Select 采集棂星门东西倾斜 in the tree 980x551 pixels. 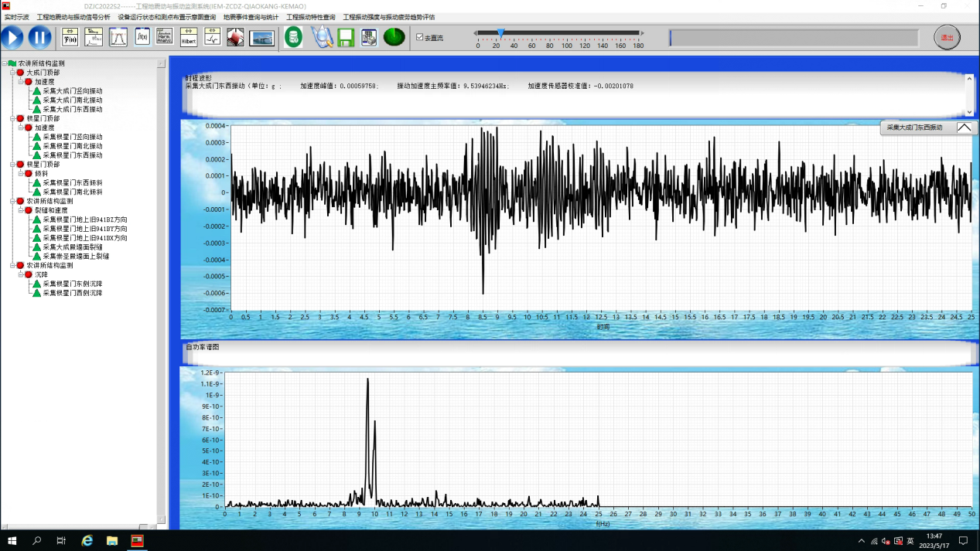pos(72,183)
